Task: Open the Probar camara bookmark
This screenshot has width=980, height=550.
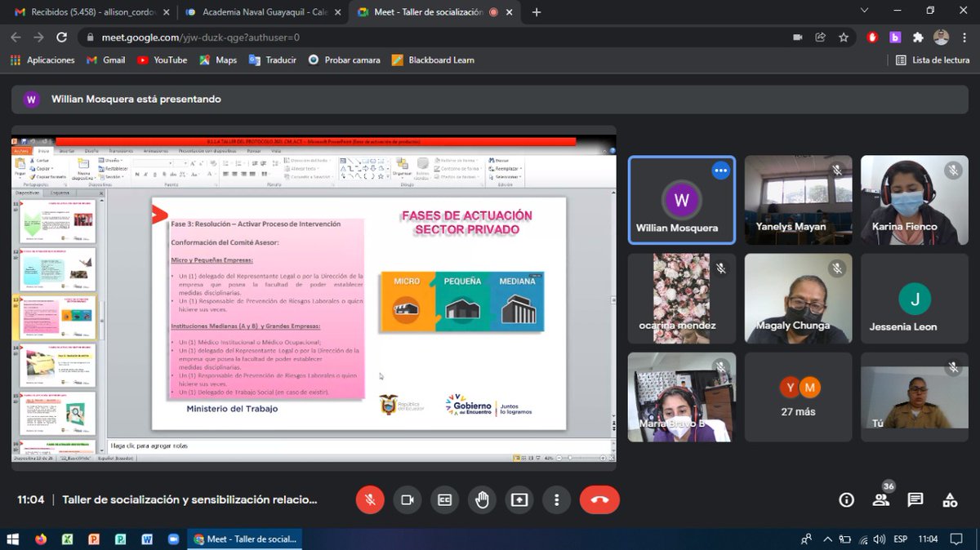Action: [x=344, y=60]
